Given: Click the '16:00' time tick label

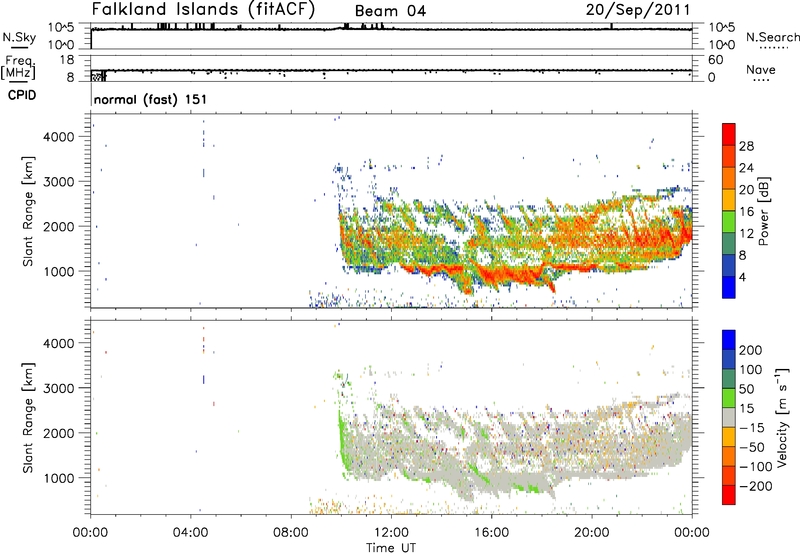Looking at the screenshot, I should [491, 533].
